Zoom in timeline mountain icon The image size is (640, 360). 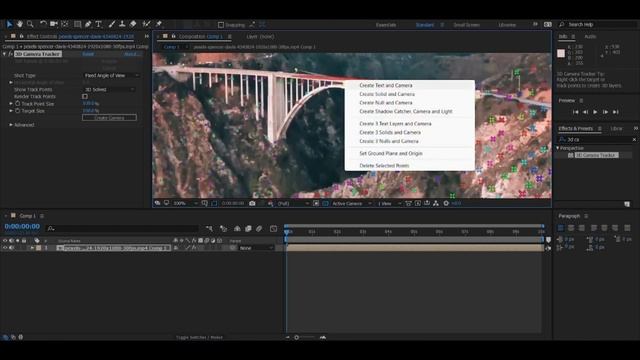click(x=323, y=338)
